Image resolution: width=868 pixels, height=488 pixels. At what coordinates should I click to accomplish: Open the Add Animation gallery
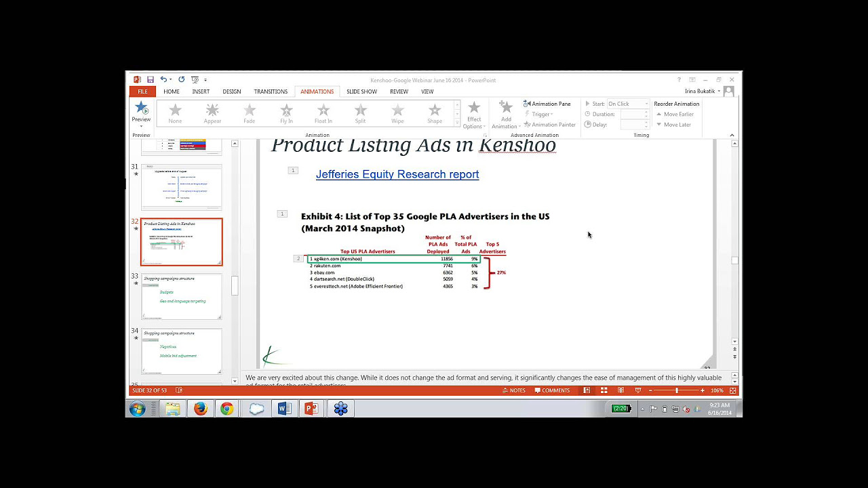pos(506,115)
